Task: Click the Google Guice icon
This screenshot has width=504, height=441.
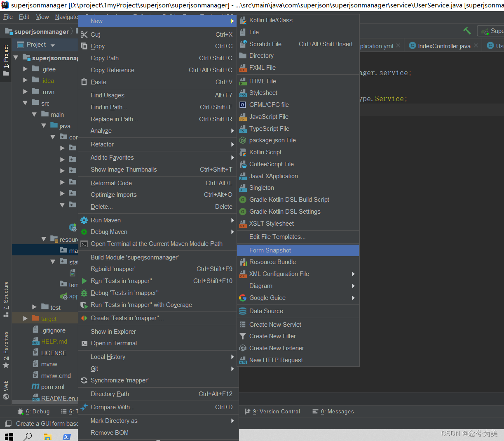Action: (x=243, y=298)
